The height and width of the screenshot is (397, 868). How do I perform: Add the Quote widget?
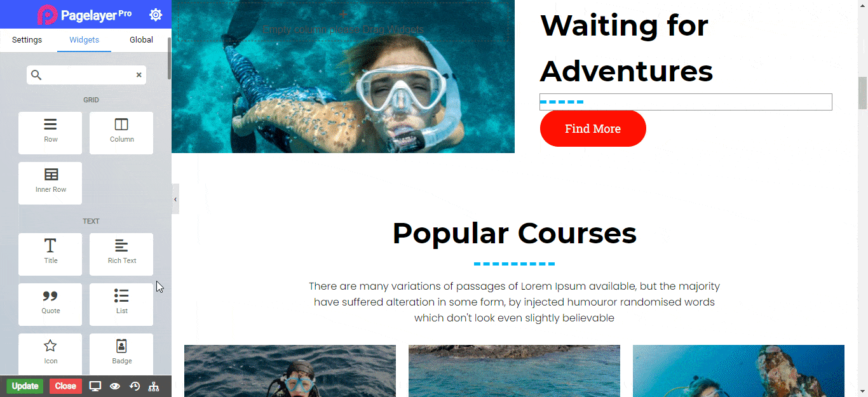point(50,304)
